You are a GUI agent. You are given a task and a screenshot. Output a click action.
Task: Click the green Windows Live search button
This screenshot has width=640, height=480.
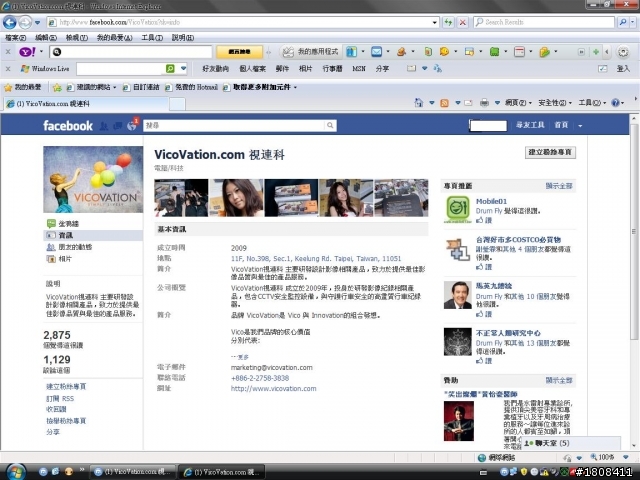pyautogui.click(x=170, y=69)
